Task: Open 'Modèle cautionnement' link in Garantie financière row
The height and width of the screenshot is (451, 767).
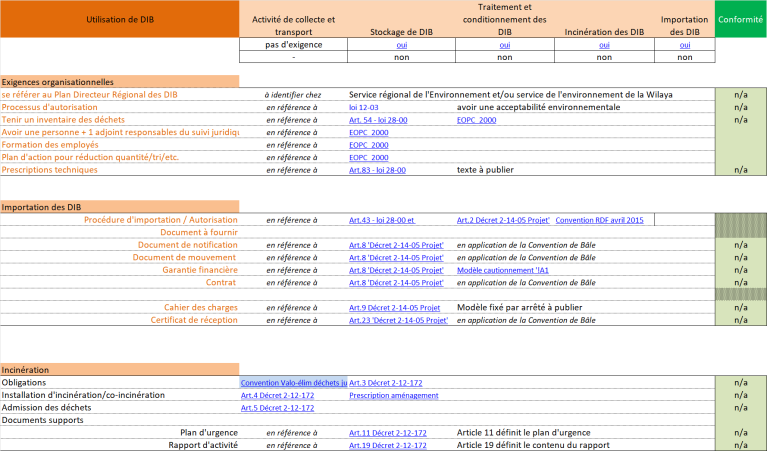Action: coord(502,270)
